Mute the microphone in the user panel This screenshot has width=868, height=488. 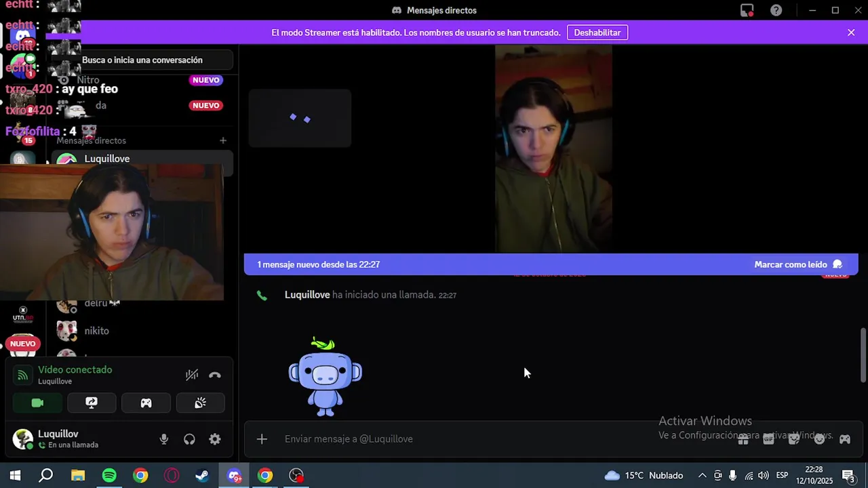click(164, 439)
